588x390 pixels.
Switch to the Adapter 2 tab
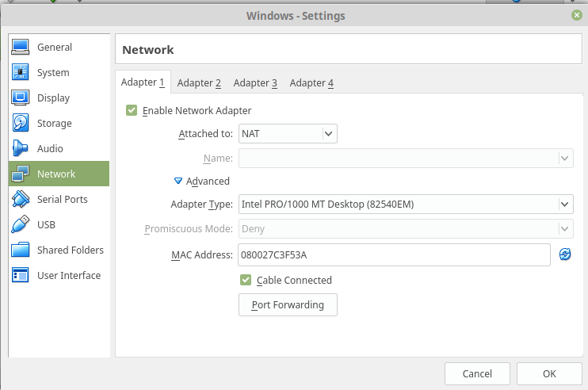click(199, 82)
